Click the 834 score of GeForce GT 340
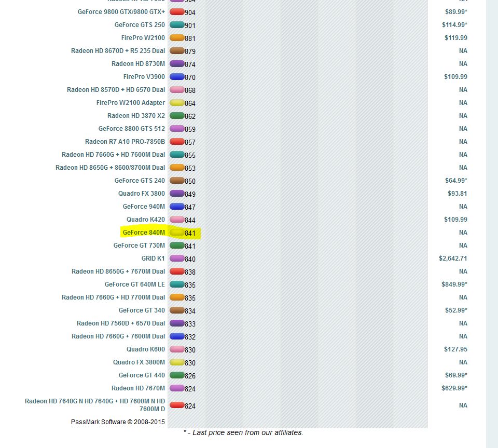The image size is (498, 448). tap(190, 311)
